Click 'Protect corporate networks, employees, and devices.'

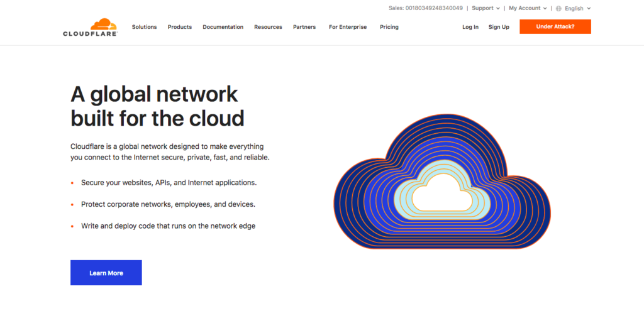[x=168, y=204]
